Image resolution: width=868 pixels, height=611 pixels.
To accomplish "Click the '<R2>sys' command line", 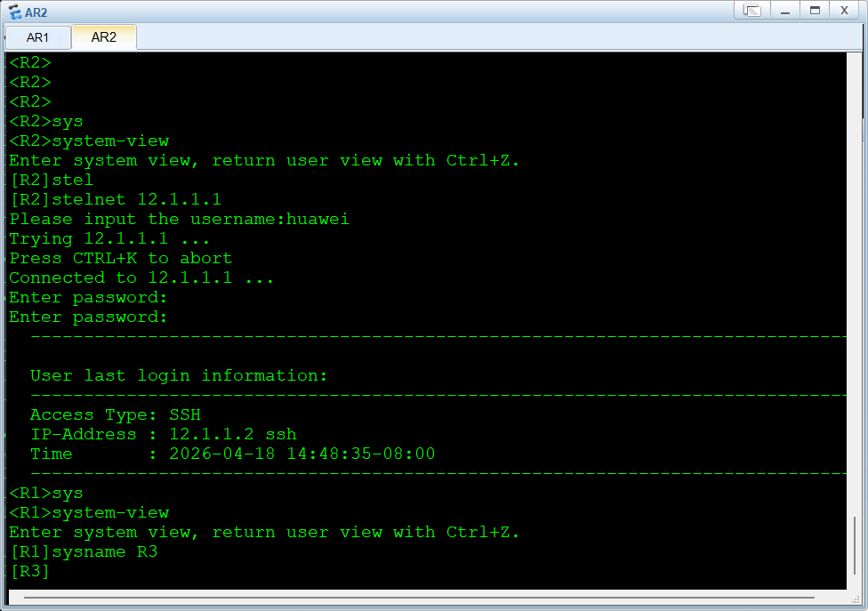I will (46, 121).
